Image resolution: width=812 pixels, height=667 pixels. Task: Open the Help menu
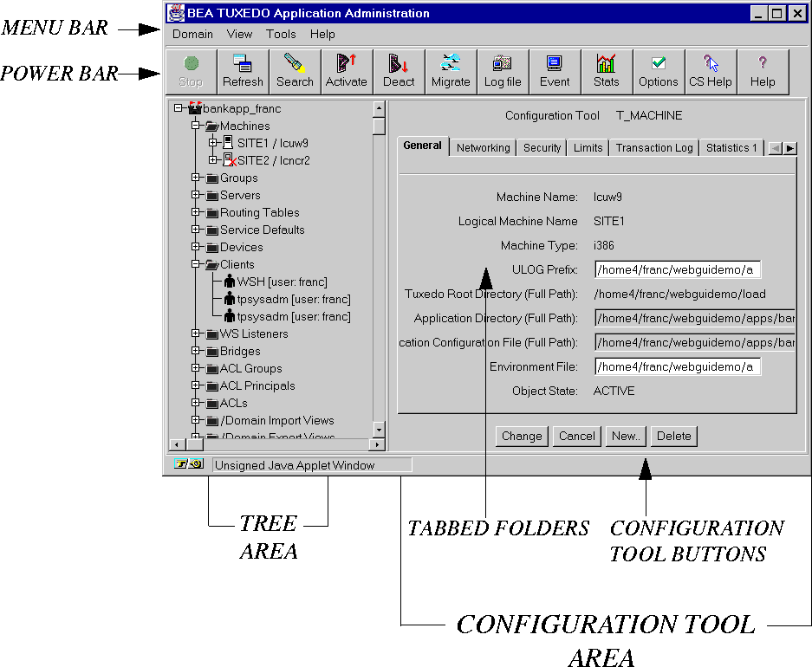322,34
